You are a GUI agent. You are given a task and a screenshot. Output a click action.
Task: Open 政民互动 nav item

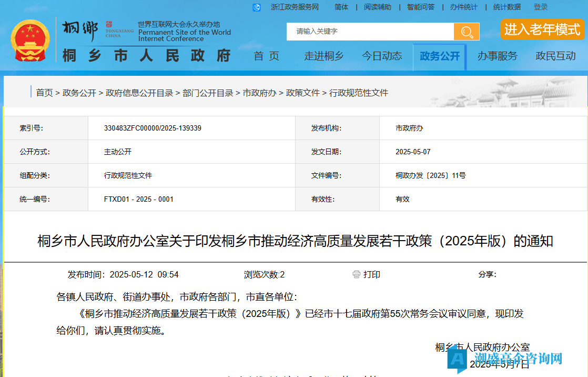click(555, 56)
